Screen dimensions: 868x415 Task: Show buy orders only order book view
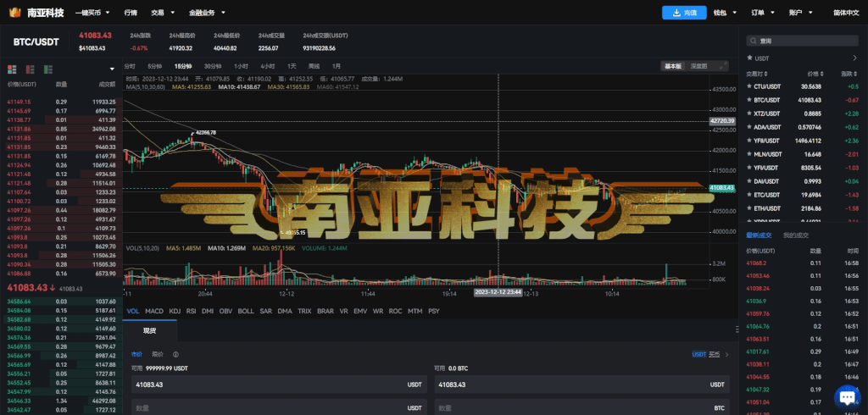click(48, 69)
